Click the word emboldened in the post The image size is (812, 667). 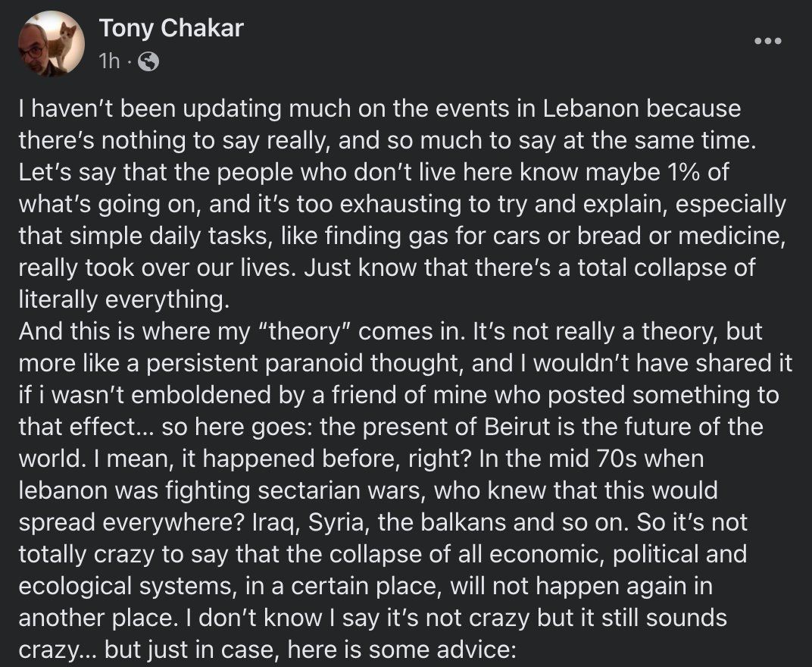point(201,396)
